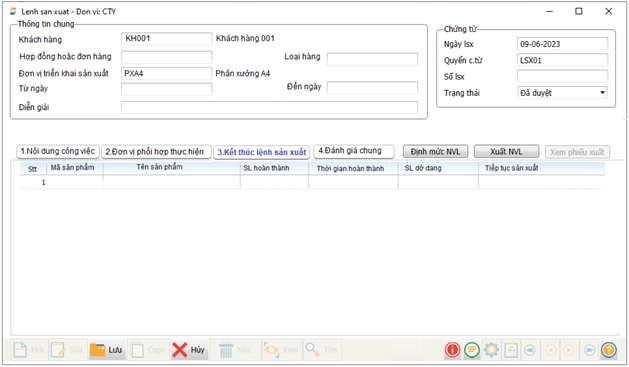Screen dimensions: 629x367
Task: Click the SL dở dang cell of row 1
Action: point(438,182)
